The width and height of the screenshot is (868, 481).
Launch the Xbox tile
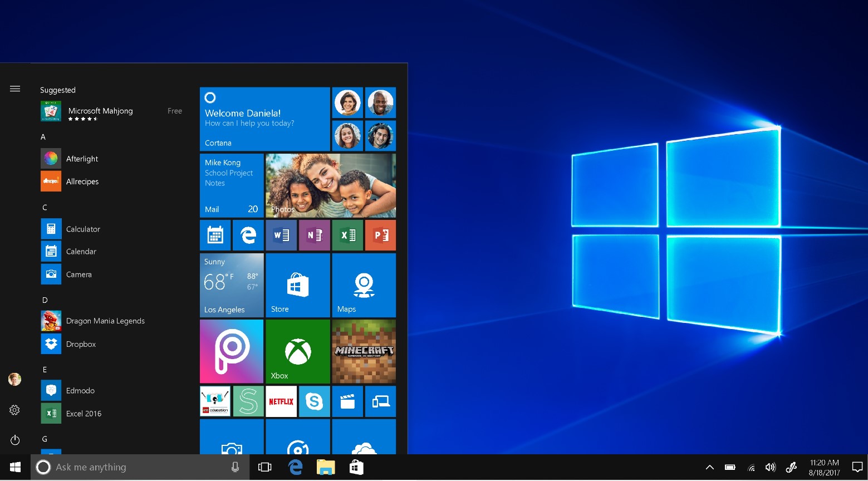pyautogui.click(x=298, y=351)
